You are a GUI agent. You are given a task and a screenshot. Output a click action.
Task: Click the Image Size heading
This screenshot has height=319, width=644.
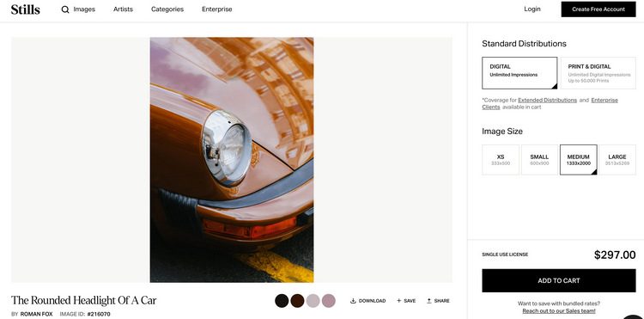tap(502, 132)
